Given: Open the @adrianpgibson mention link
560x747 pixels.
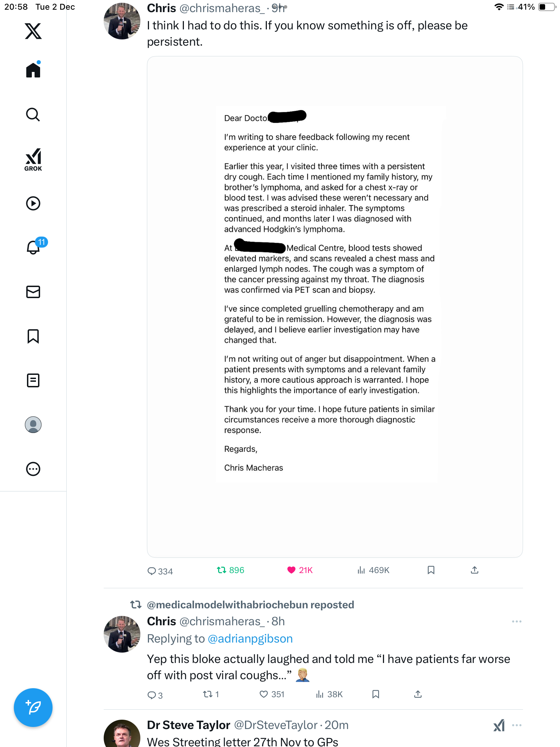Looking at the screenshot, I should click(250, 638).
